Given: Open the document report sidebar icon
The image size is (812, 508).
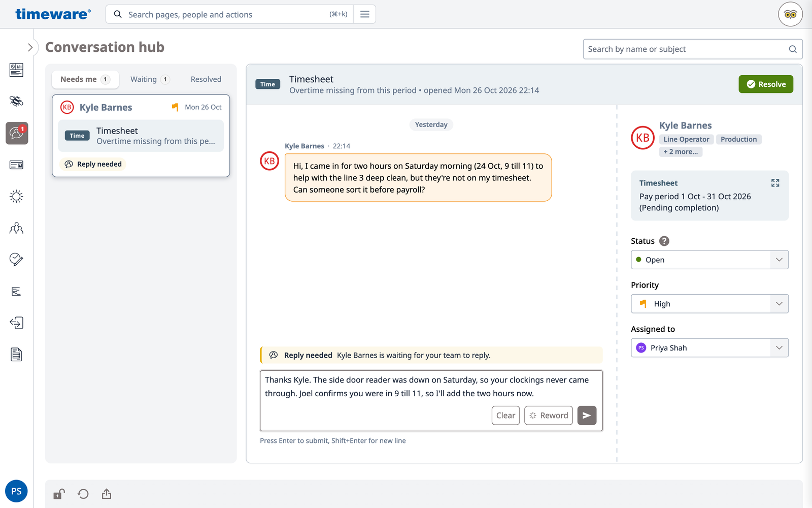Looking at the screenshot, I should (x=16, y=355).
